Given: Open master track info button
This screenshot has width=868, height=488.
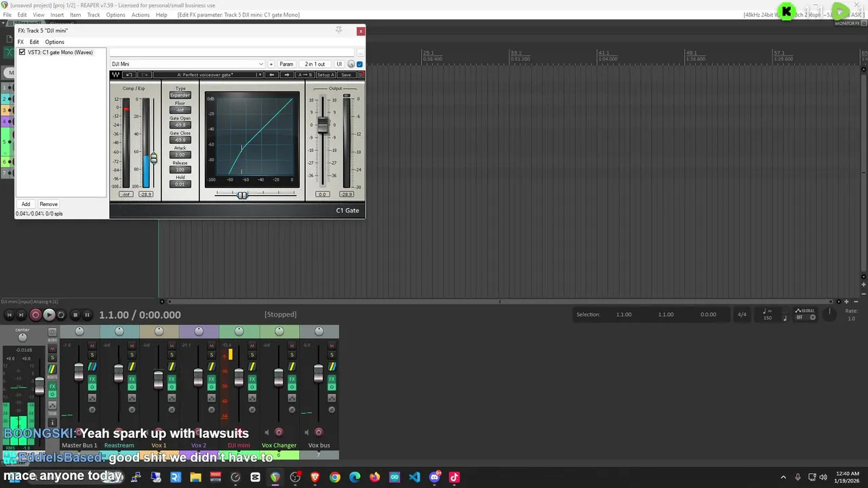Looking at the screenshot, I should click(x=52, y=422).
